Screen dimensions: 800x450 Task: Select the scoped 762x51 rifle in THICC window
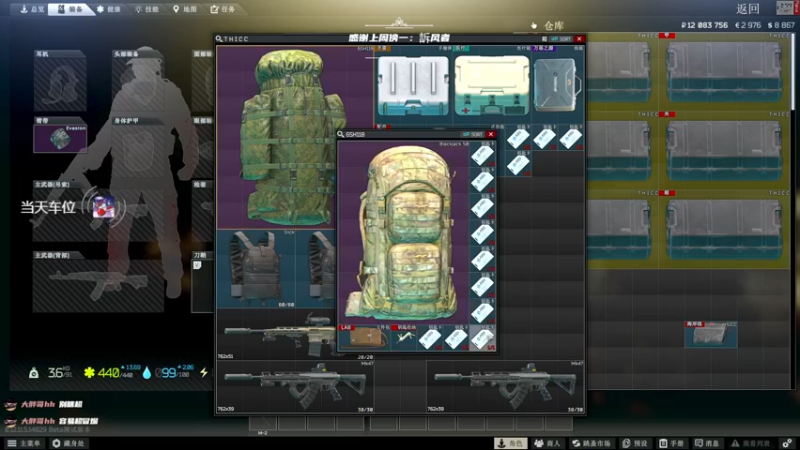coord(278,334)
